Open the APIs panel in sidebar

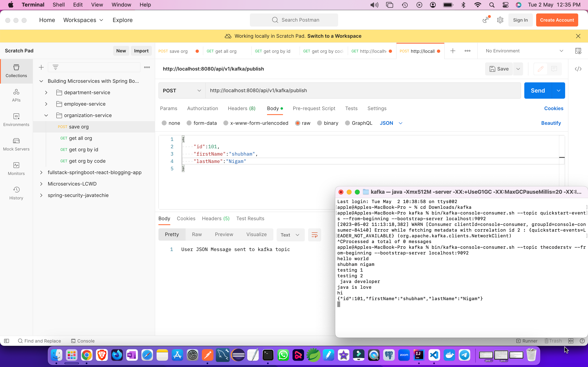tap(16, 95)
